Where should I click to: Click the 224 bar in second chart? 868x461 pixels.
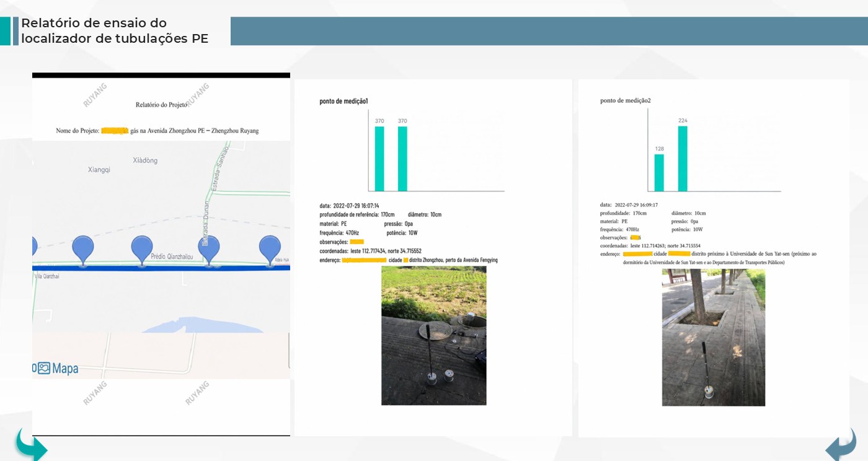[683, 159]
